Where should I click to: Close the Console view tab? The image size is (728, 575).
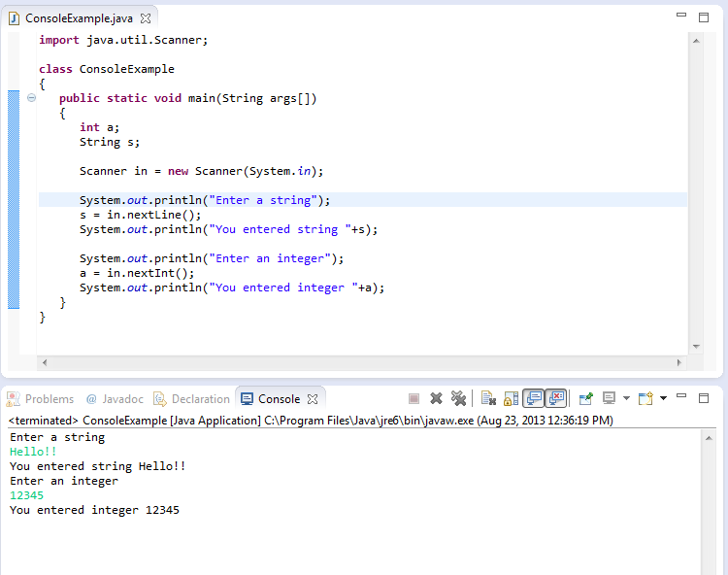(x=313, y=399)
